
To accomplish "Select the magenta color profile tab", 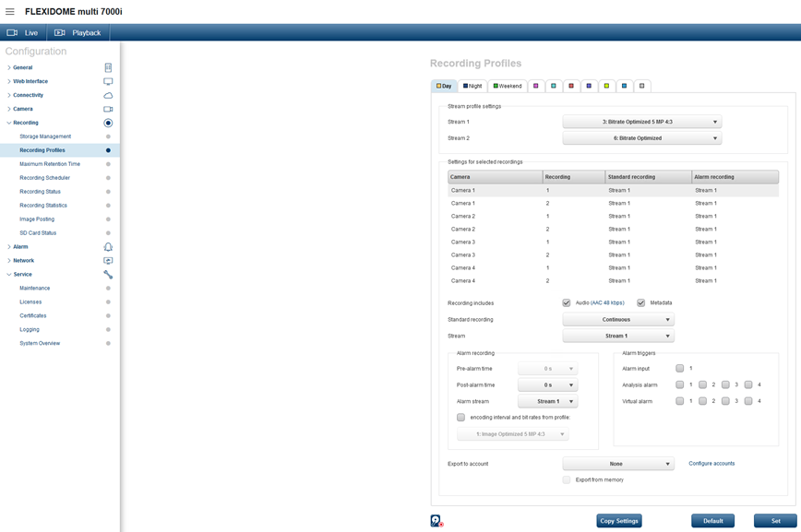I will (x=535, y=86).
